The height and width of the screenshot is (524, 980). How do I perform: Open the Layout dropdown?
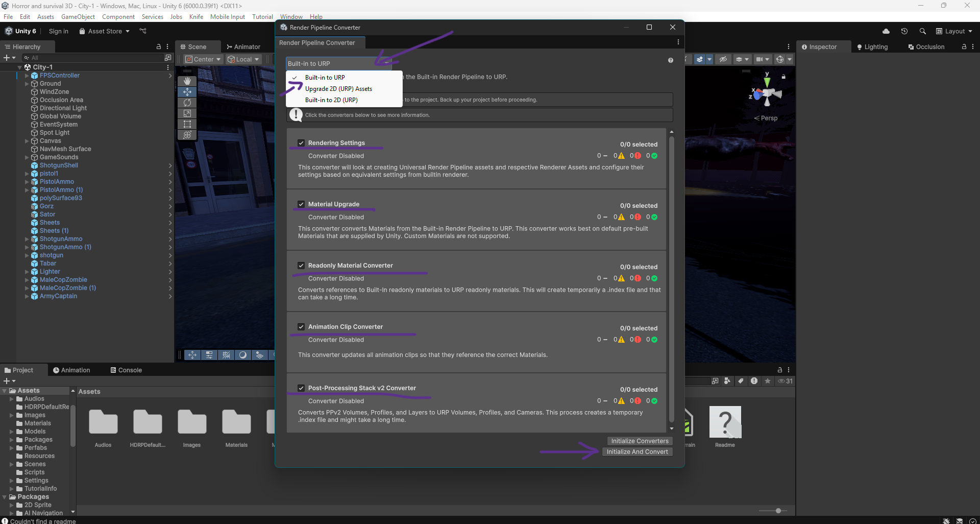pos(954,31)
